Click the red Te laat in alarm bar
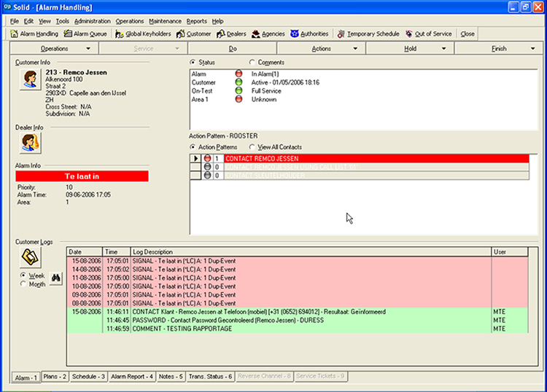 82,176
